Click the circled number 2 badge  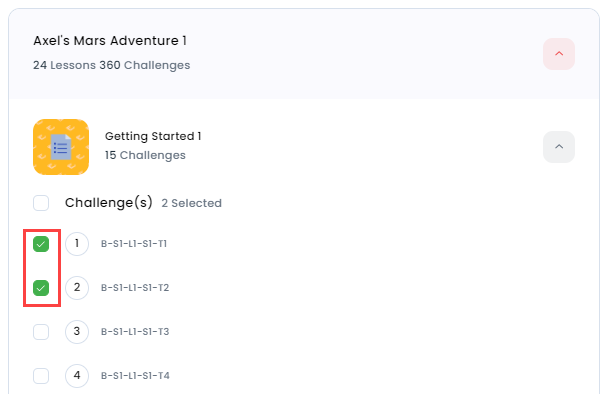(77, 288)
